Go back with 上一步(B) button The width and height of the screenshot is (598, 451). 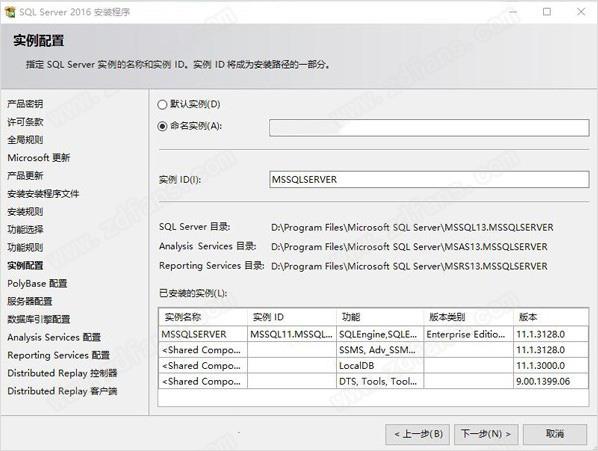click(418, 434)
